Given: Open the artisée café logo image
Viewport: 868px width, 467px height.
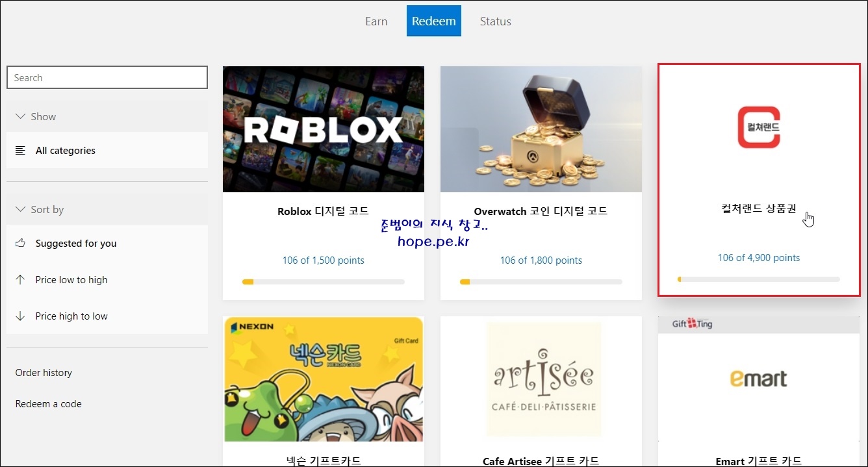Looking at the screenshot, I should 543,380.
